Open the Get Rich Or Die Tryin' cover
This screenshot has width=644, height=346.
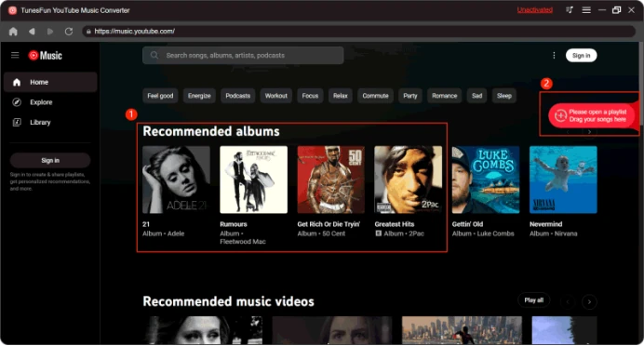tap(331, 180)
